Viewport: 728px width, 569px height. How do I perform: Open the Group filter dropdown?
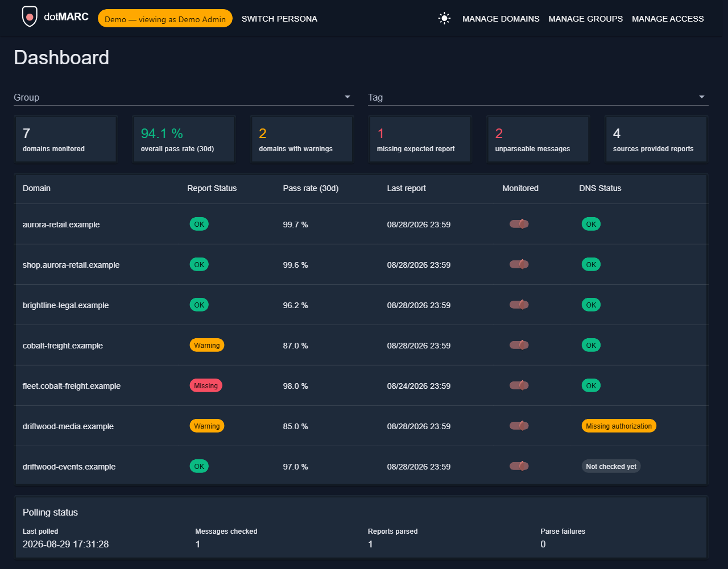point(184,97)
